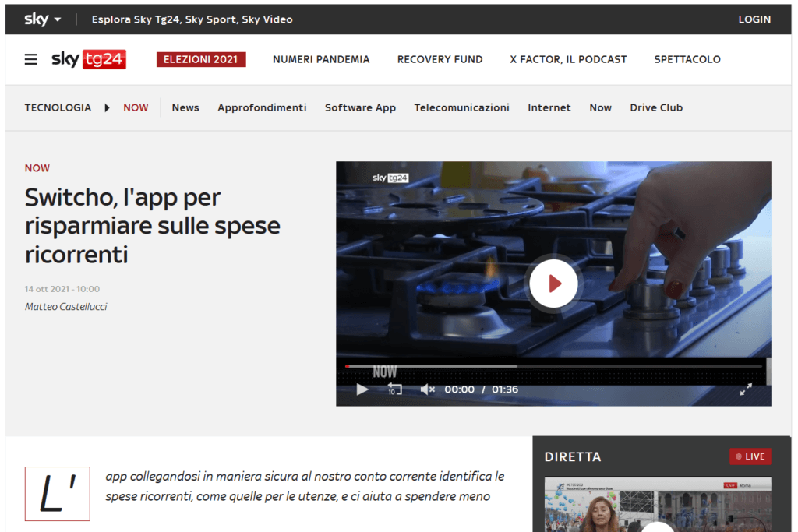
Task: Click the breadcrumb arrow after TECNOLOGIA
Action: click(107, 107)
